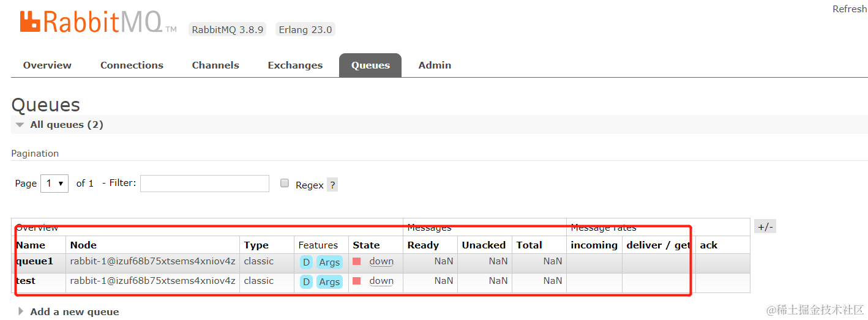868x320 pixels.
Task: Sort by deliver / get column header
Action: (x=658, y=245)
